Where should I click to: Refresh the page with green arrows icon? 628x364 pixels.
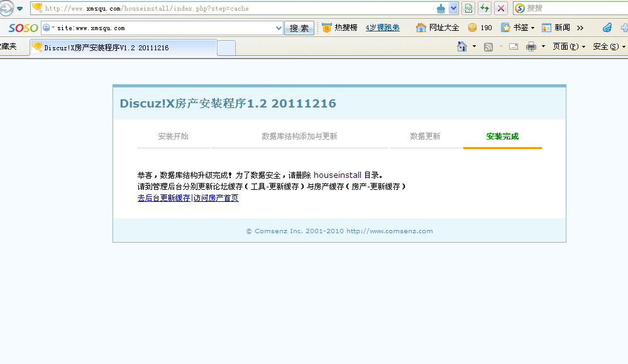point(485,8)
